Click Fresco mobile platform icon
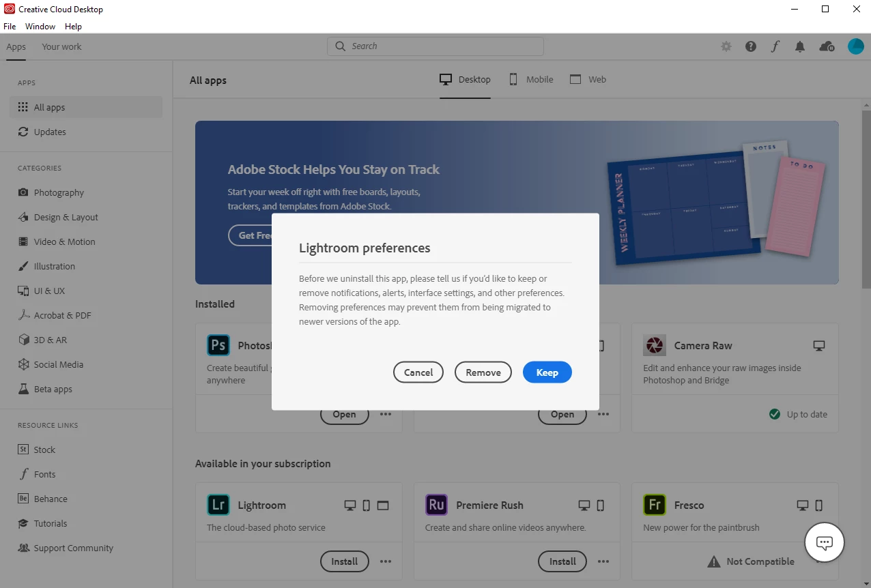The image size is (871, 588). [x=819, y=505]
